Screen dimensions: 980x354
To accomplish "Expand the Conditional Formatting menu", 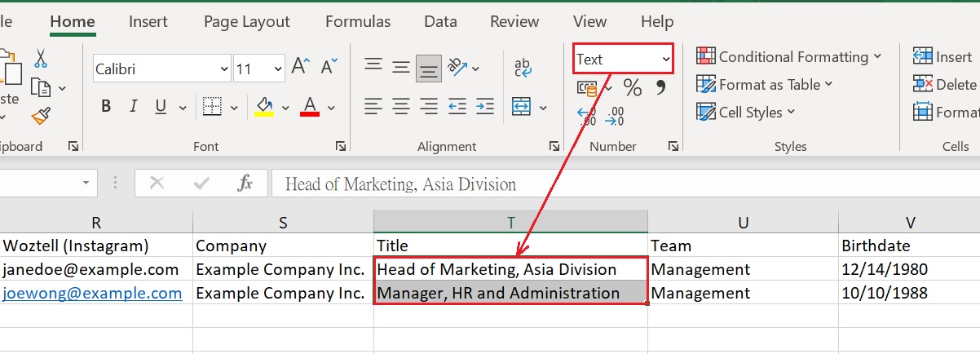I will [788, 56].
